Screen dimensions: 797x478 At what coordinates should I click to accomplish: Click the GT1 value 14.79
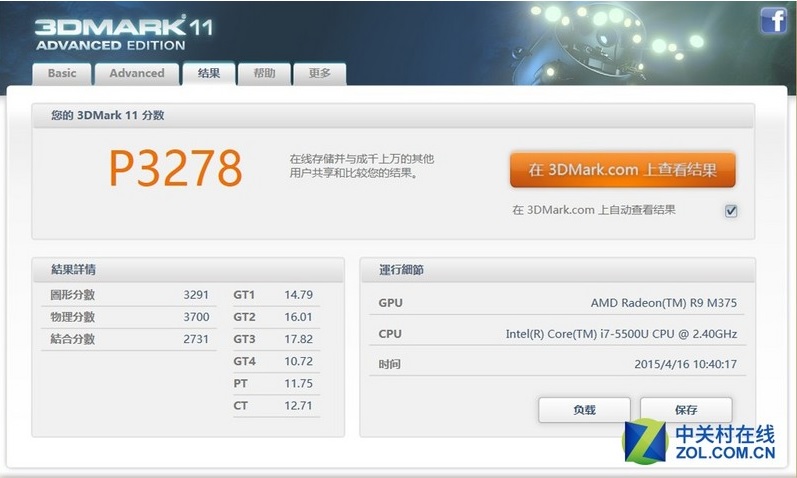pos(298,295)
